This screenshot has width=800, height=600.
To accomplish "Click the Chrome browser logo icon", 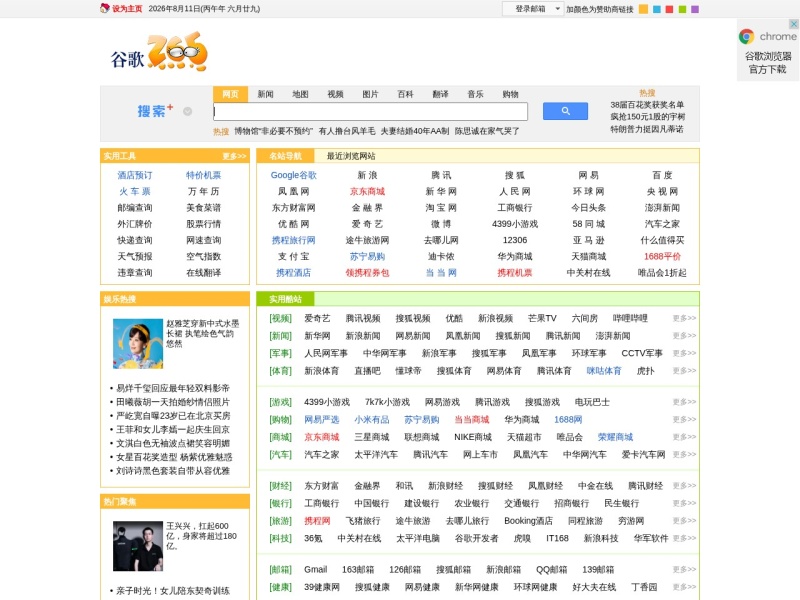I will pyautogui.click(x=746, y=36).
